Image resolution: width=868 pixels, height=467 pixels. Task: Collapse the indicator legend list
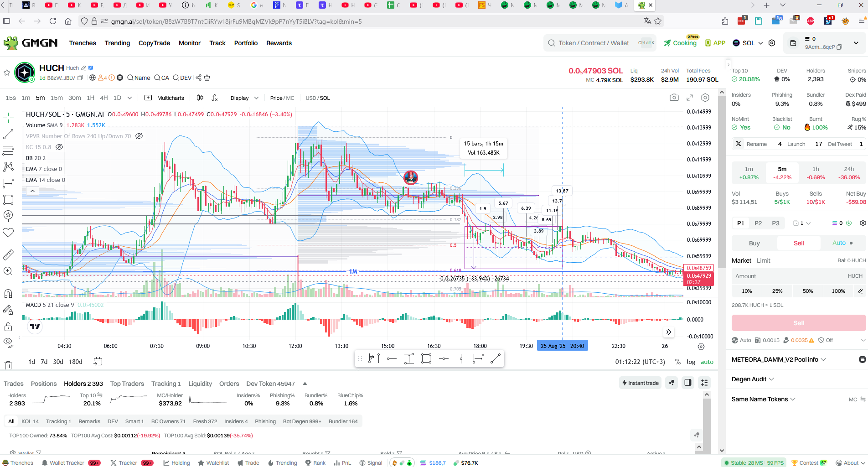[x=33, y=191]
